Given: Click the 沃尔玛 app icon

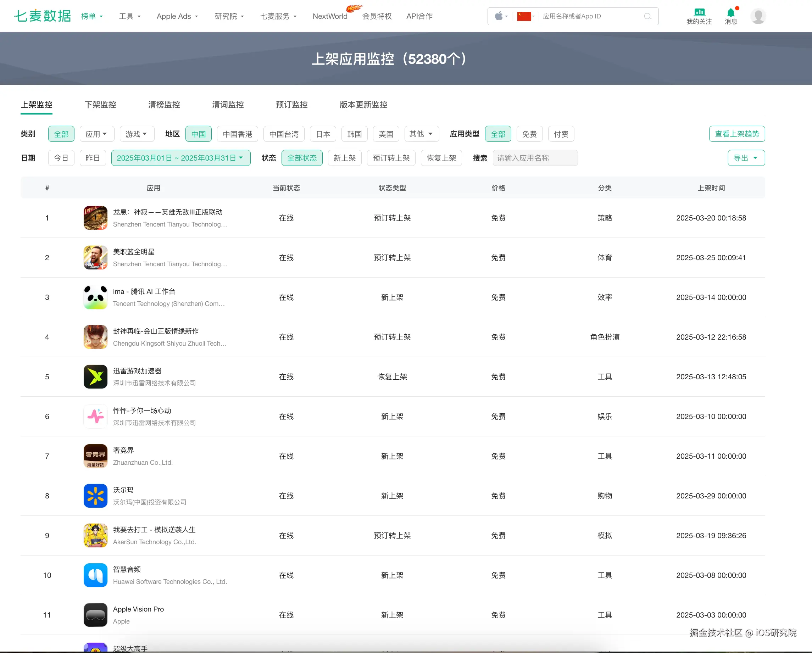Looking at the screenshot, I should coord(95,496).
